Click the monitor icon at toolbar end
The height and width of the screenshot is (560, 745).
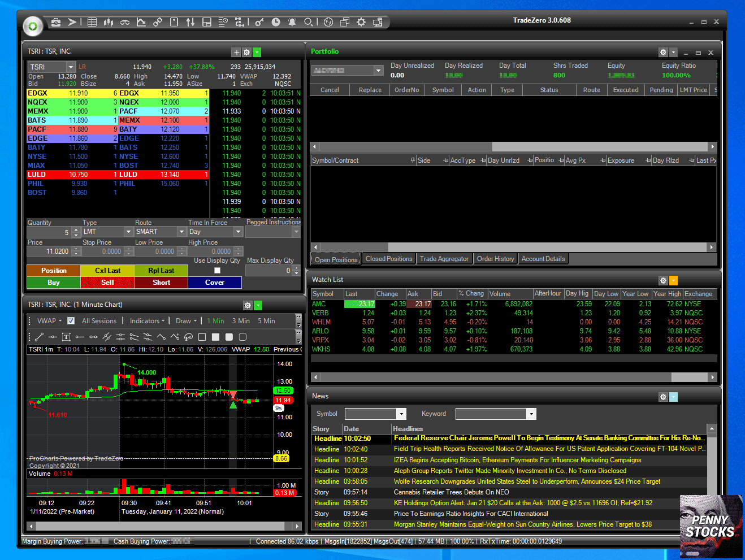(x=378, y=22)
